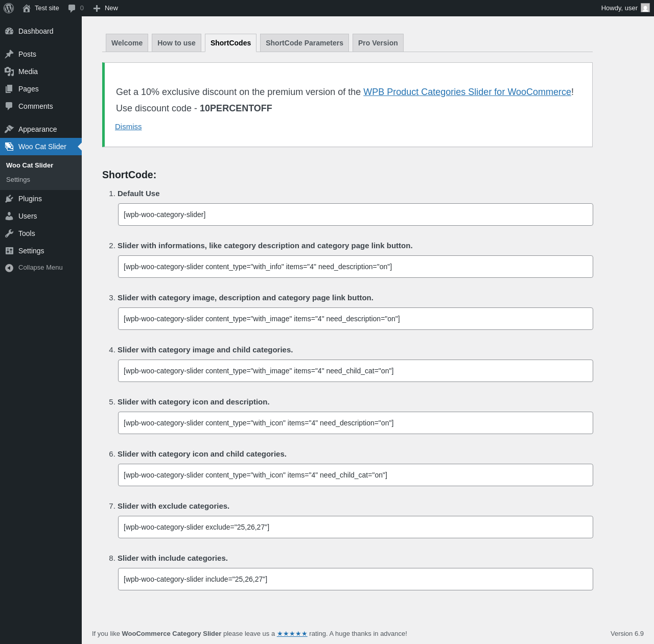Click Collapse Menu label
Screen dimensions: 654x644
[x=40, y=268]
